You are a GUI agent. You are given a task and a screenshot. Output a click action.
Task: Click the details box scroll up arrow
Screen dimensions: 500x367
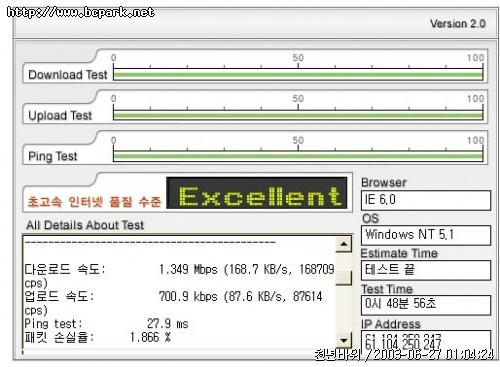343,244
